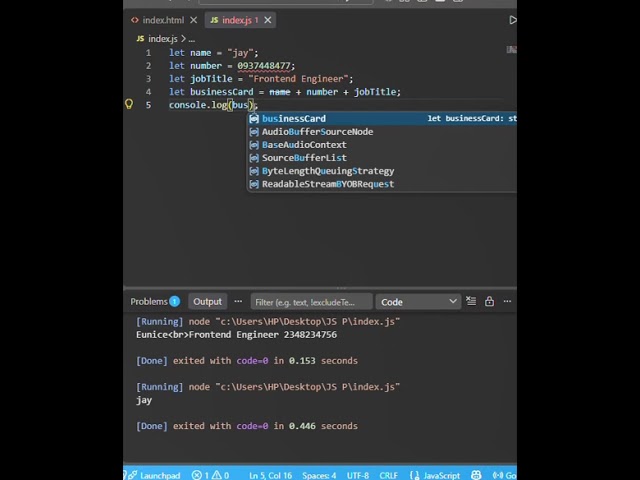
Task: Run code with the play icon
Action: pyautogui.click(x=513, y=20)
